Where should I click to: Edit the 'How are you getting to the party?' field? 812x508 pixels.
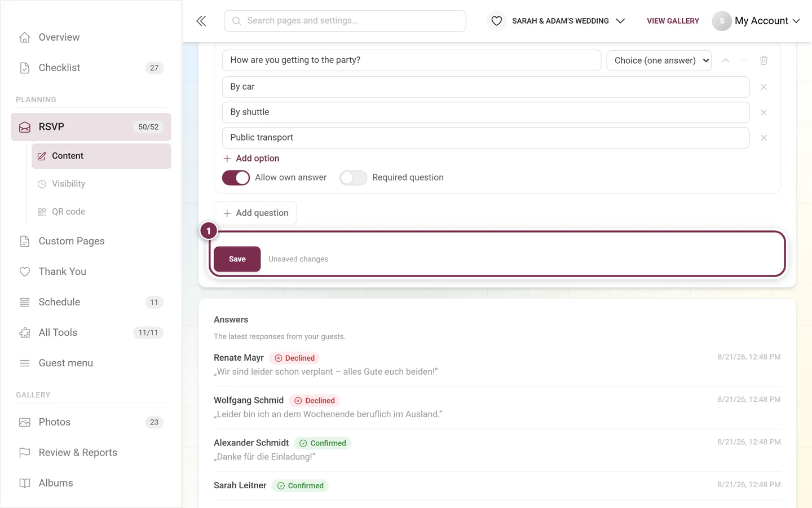(x=412, y=60)
